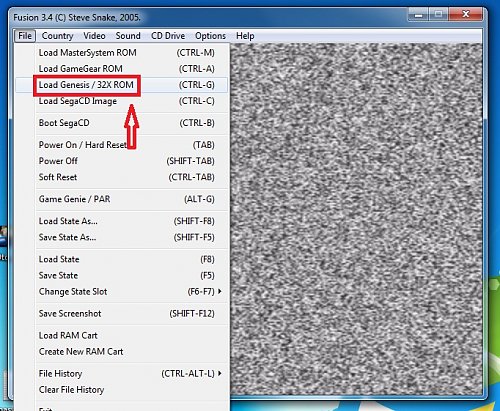Image resolution: width=500 pixels, height=411 pixels.
Task: Choose Boot SegaCD entry
Action: click(x=122, y=123)
